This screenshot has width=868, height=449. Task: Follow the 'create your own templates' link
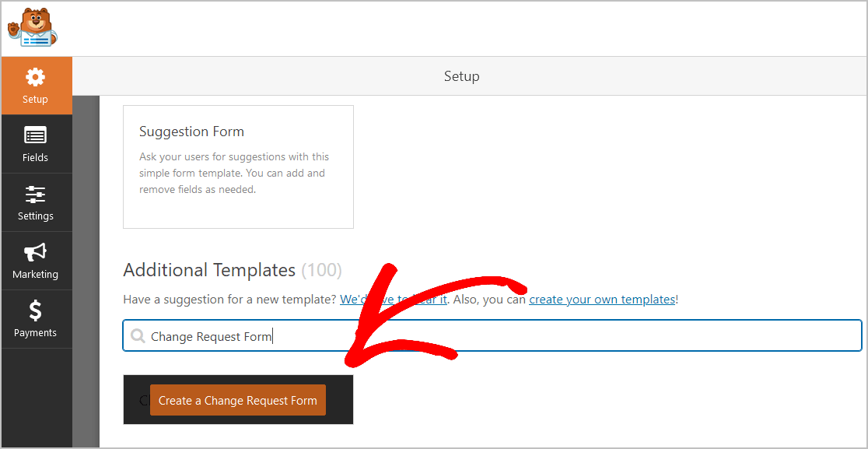[602, 300]
